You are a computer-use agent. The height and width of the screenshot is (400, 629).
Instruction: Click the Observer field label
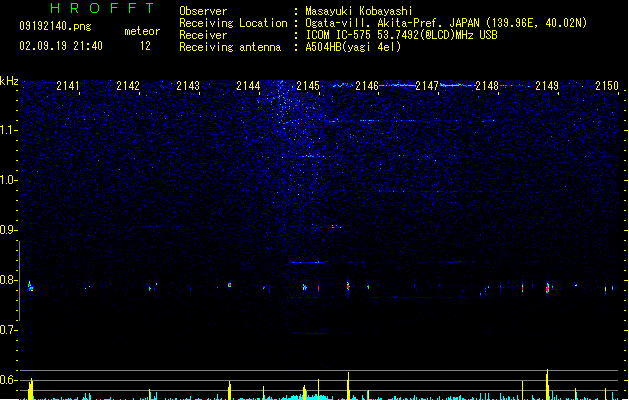(203, 11)
